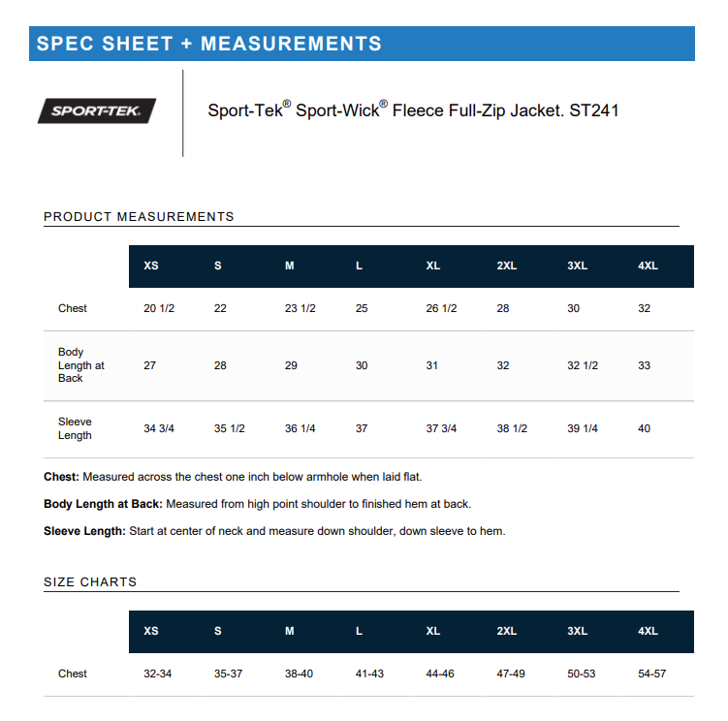This screenshot has height=721, width=728.
Task: Select the 34 3/4 sleeve length cell
Action: point(159,428)
